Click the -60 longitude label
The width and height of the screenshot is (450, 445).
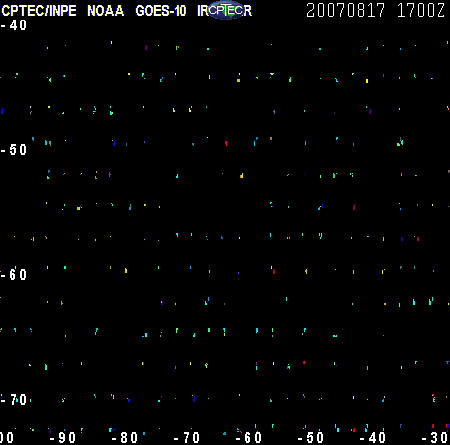pos(249,438)
